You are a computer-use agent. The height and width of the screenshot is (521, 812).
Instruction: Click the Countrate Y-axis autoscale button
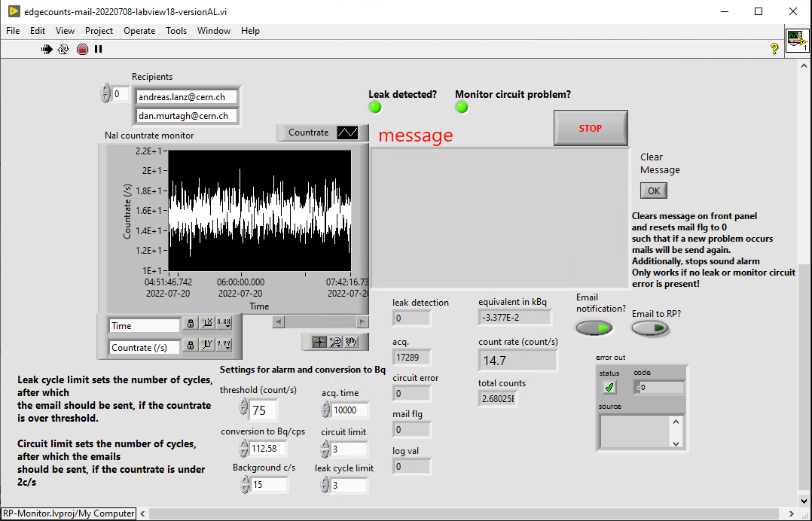pos(206,346)
